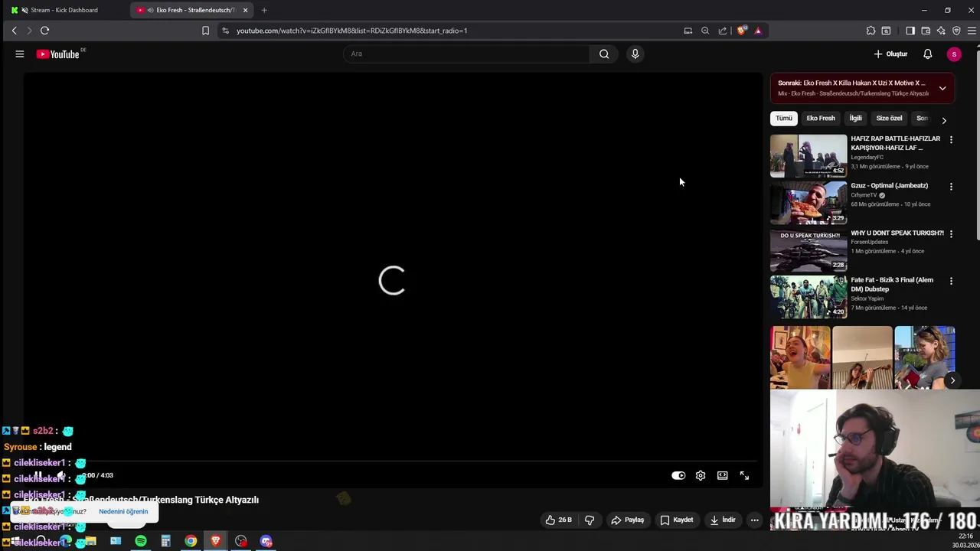Open the browser extensions puzzle icon
Viewport: 980px width, 551px height.
coord(871,31)
